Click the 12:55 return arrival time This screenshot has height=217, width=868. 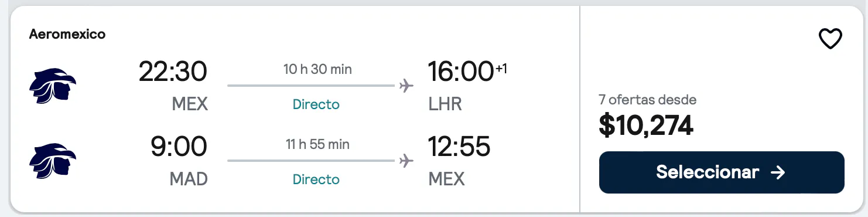(459, 146)
